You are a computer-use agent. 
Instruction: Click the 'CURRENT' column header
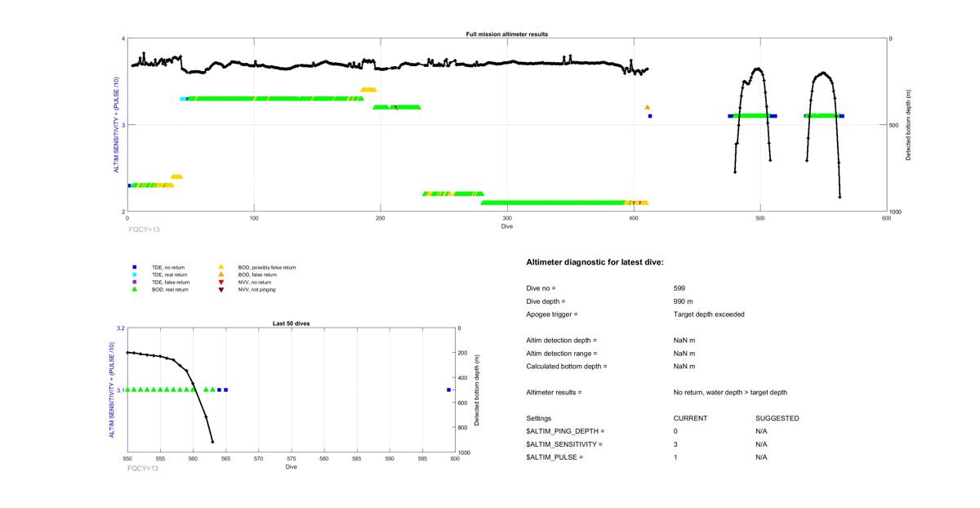tap(690, 418)
